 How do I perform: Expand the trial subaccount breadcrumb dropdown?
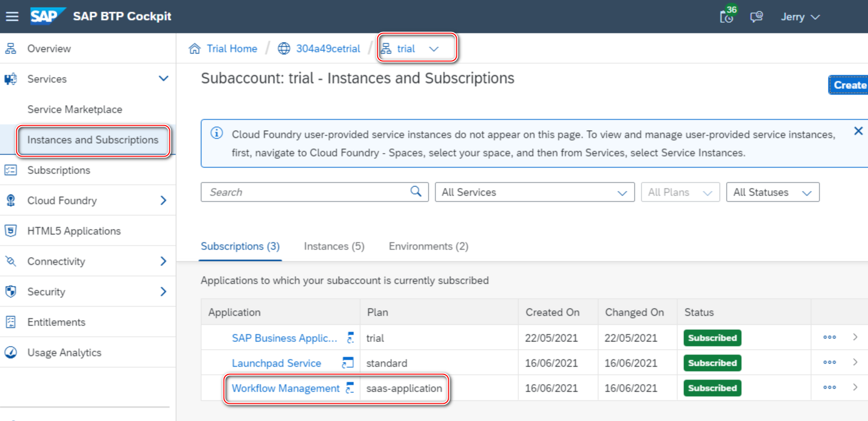click(433, 49)
